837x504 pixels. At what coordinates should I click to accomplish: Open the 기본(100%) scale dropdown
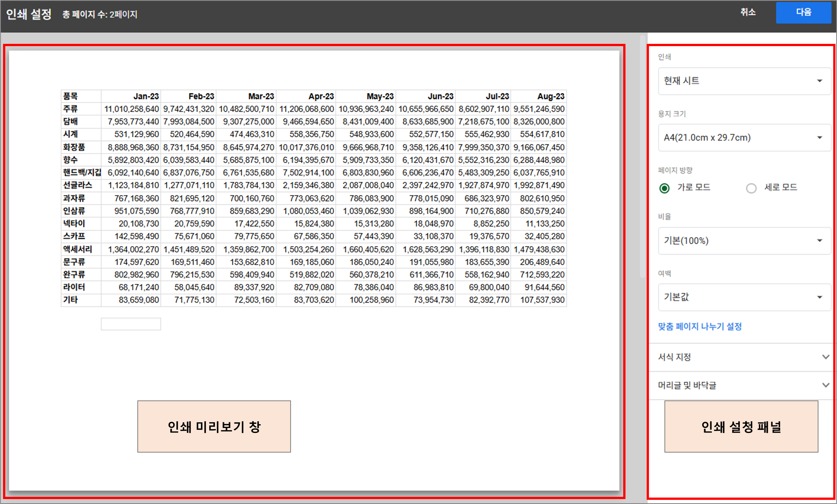click(x=738, y=241)
